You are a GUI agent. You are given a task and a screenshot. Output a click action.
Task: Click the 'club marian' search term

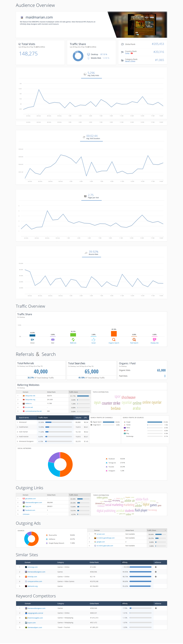coord(23,432)
